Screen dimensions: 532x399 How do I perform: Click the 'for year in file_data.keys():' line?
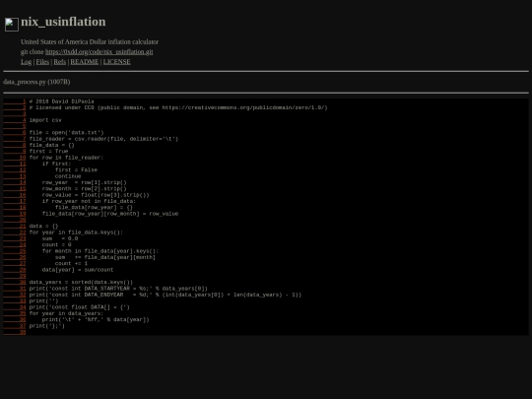tap(76, 233)
